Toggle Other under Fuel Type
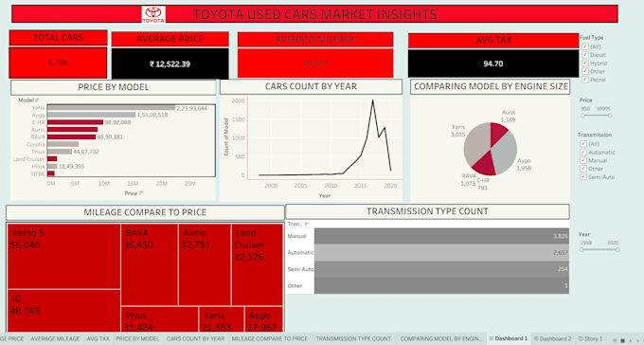Viewport: 644px width, 345px height. coord(585,71)
